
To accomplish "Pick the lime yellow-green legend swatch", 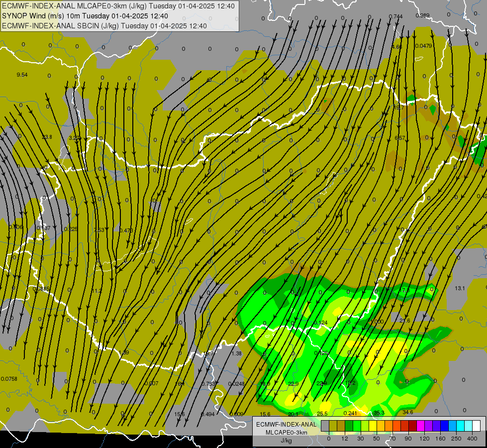I will click(x=365, y=426).
